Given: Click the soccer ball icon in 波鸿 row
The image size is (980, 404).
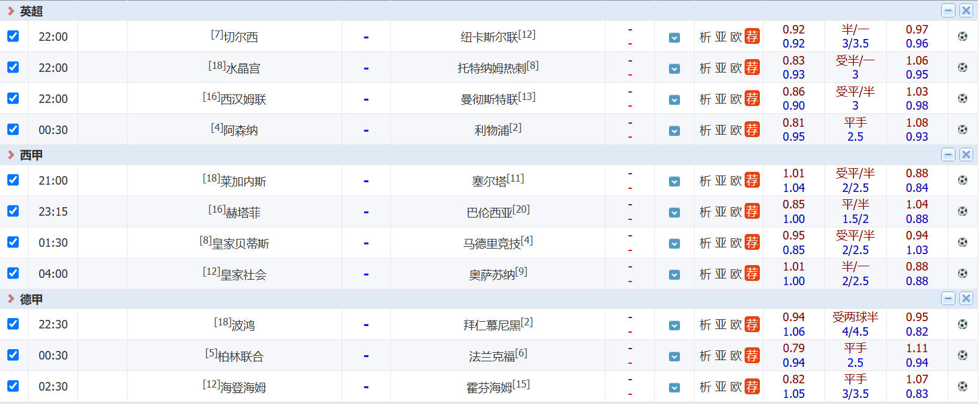Looking at the screenshot, I should (x=962, y=324).
